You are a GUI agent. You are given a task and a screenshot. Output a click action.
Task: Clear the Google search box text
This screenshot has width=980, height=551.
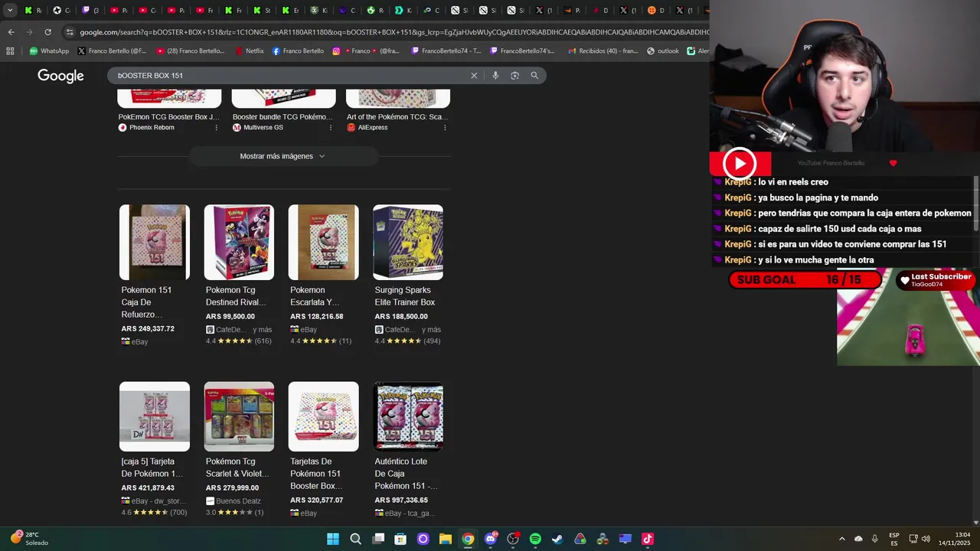click(x=474, y=75)
